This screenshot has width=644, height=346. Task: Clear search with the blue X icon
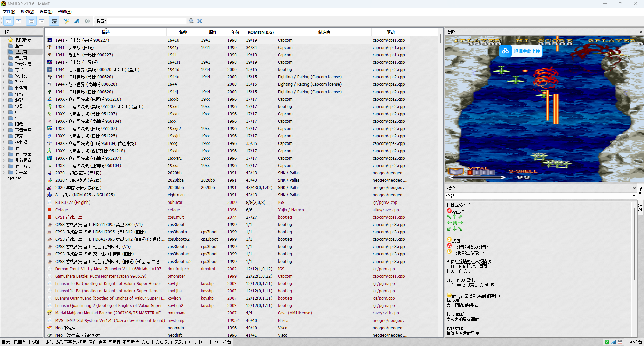coord(199,21)
